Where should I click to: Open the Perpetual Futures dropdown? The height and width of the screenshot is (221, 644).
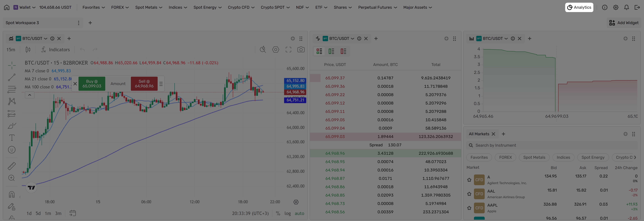[x=377, y=7]
